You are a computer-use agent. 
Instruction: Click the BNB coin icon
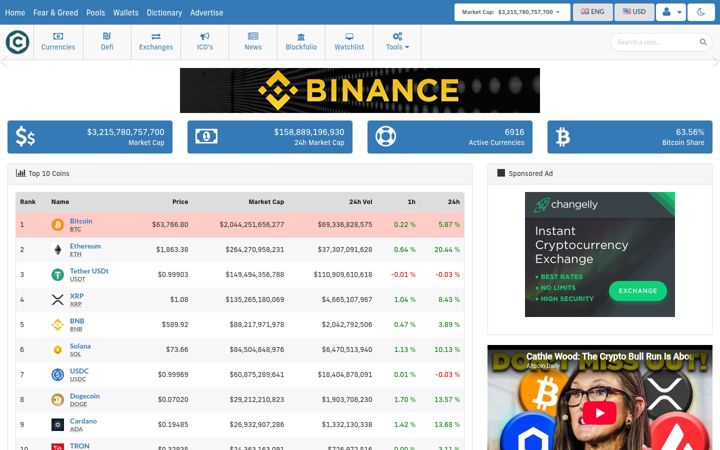pos(57,325)
